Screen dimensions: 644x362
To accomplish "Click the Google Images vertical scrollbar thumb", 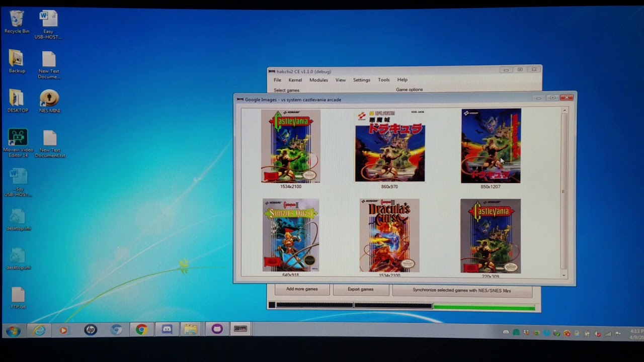I will click(x=564, y=191).
